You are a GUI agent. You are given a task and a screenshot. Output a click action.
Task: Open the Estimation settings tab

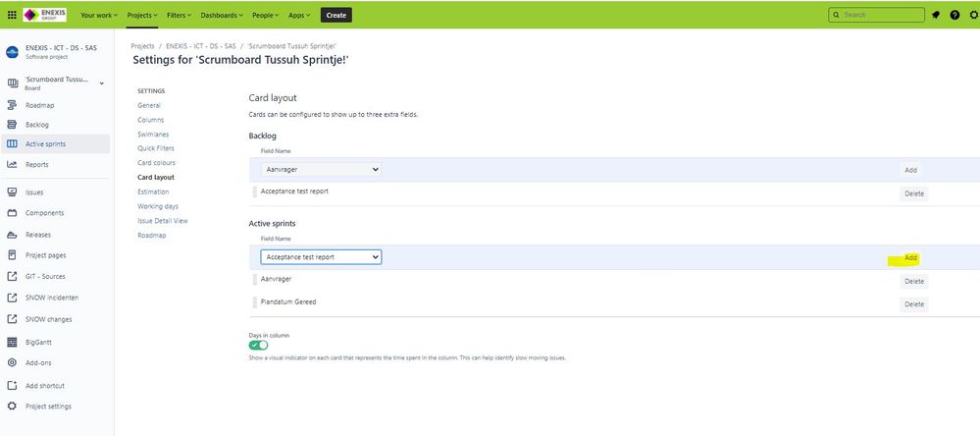[153, 192]
